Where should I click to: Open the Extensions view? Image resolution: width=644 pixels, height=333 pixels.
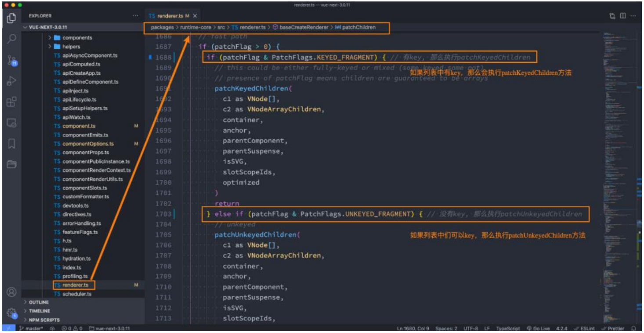(12, 102)
